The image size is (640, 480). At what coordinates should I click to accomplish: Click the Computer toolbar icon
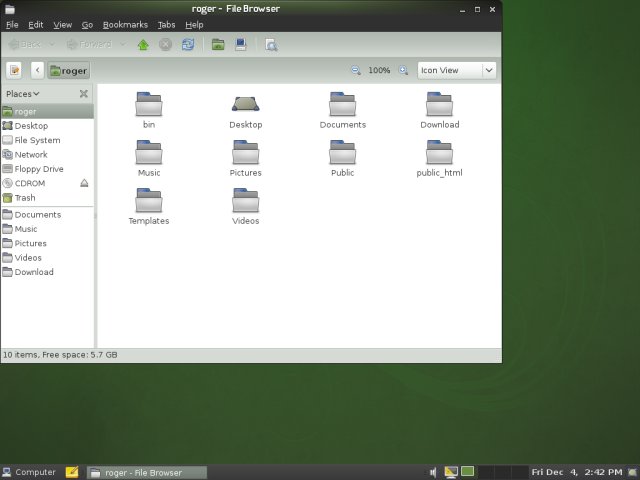[241, 44]
